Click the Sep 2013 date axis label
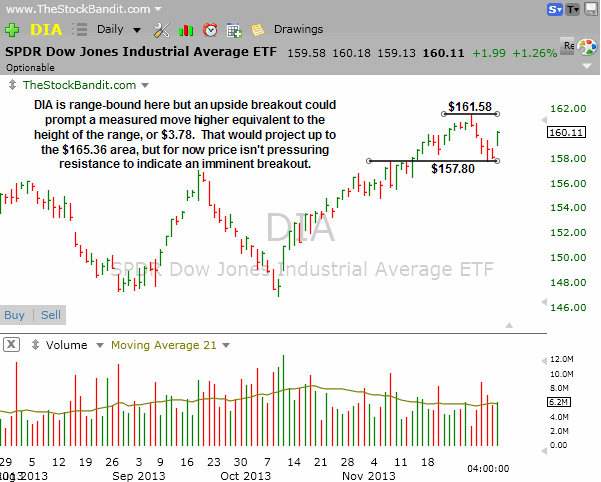 pyautogui.click(x=138, y=476)
